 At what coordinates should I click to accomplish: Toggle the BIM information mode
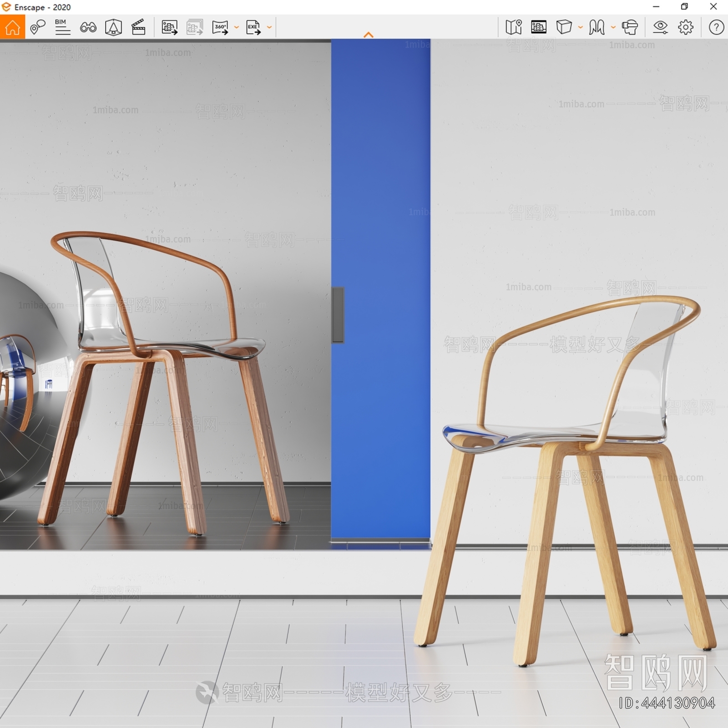pos(62,27)
